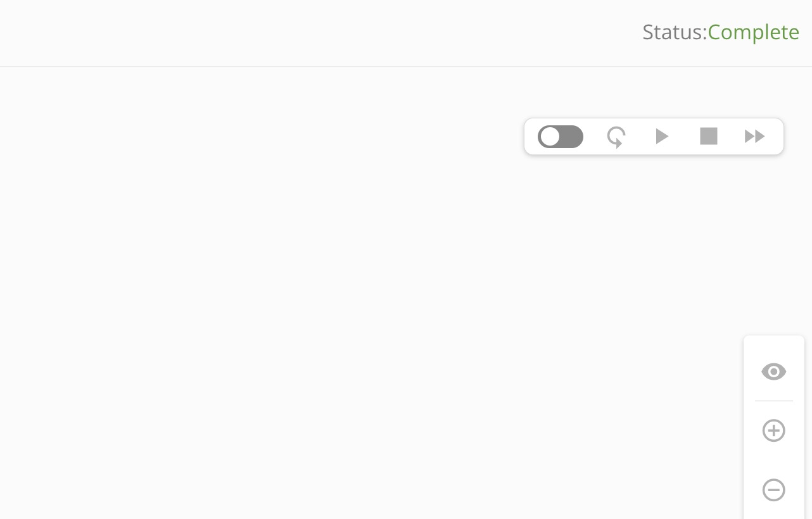This screenshot has height=519, width=812.
Task: Toggle visibility with the eye icon
Action: [773, 372]
